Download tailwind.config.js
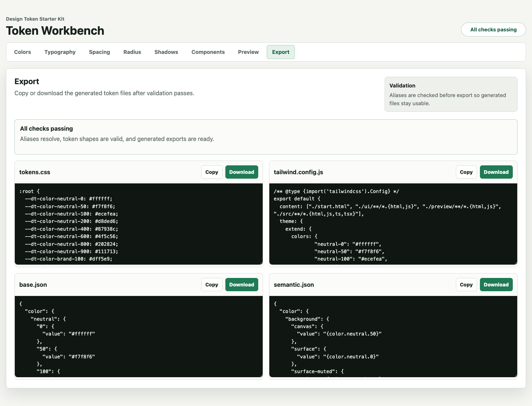532x406 pixels. click(496, 172)
